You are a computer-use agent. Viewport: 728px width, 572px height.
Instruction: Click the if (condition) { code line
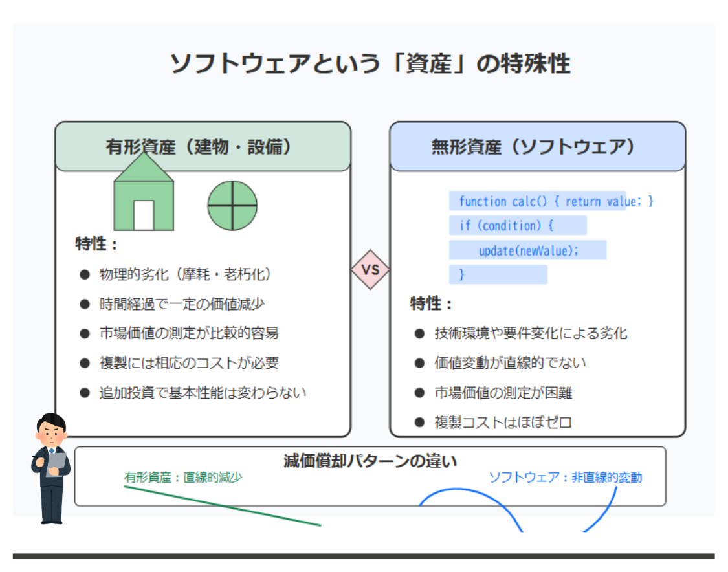click(x=518, y=226)
